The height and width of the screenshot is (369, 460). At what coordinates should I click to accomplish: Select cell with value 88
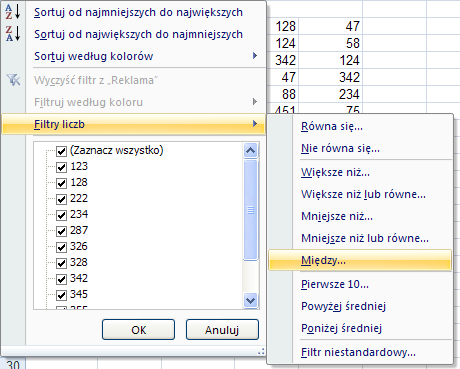point(283,94)
